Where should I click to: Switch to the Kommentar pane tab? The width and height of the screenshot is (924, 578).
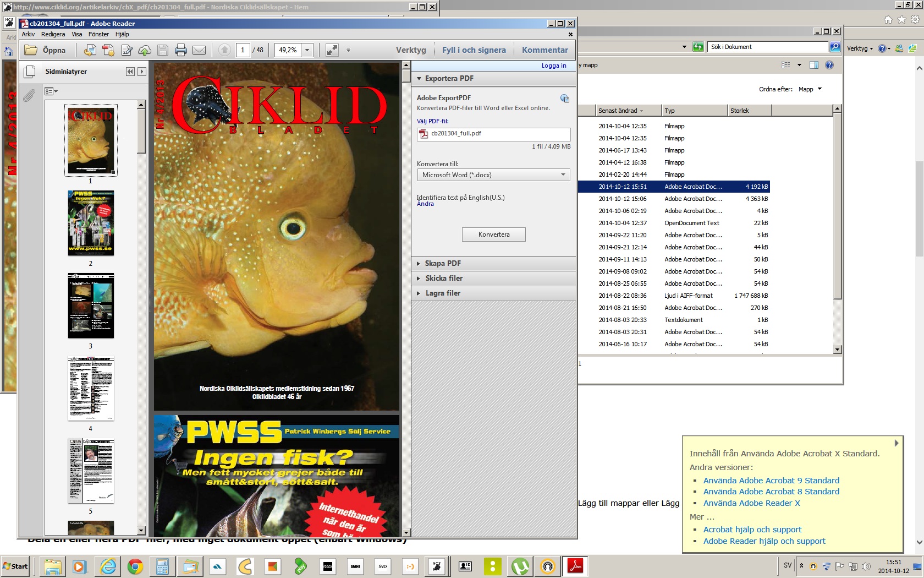544,50
